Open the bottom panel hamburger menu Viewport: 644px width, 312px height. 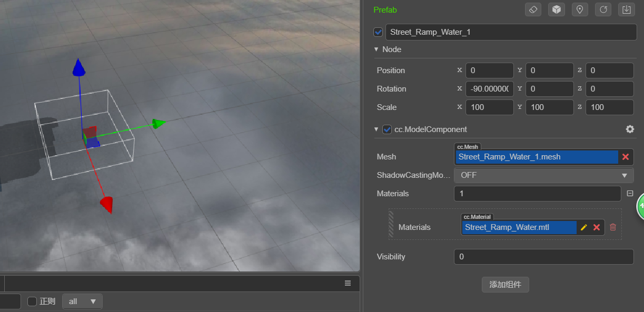(x=348, y=283)
